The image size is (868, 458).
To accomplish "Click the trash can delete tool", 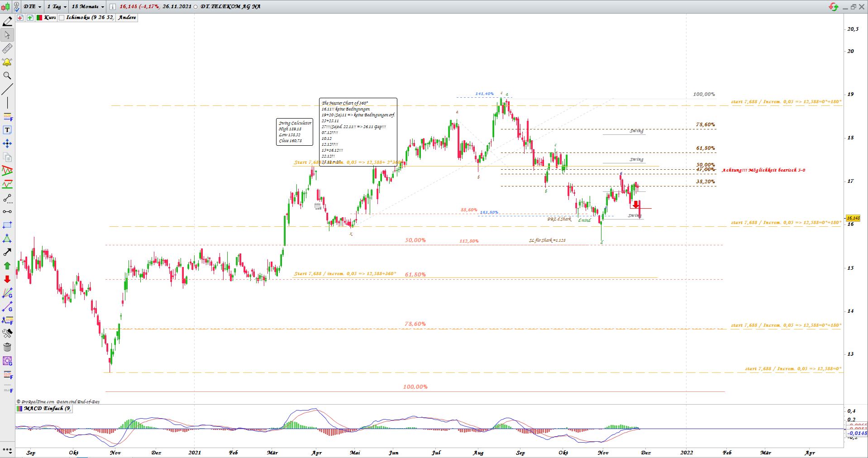I will [7, 347].
